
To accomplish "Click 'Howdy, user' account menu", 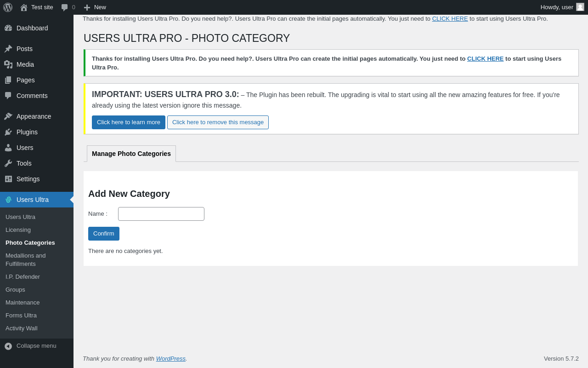I will click(562, 7).
